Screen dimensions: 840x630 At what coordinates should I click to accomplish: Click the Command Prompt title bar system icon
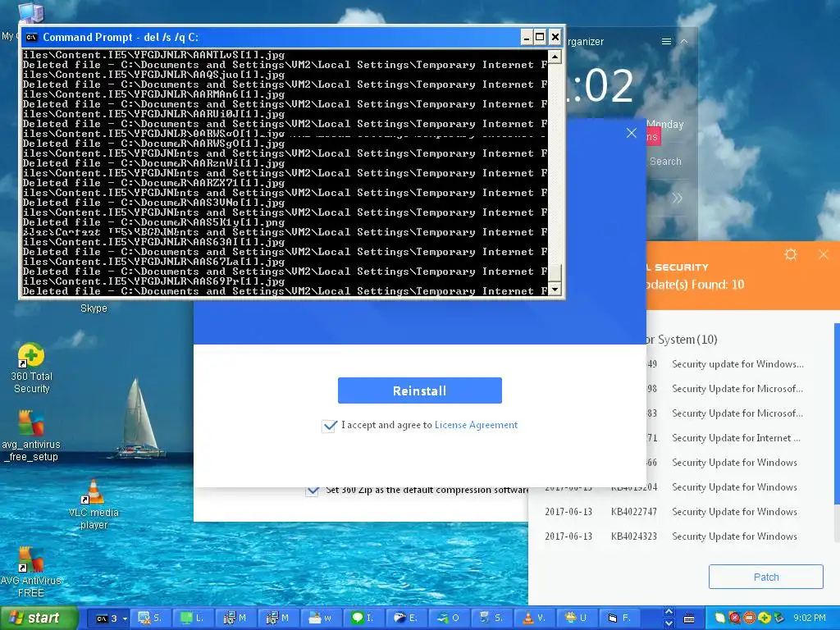[32, 37]
